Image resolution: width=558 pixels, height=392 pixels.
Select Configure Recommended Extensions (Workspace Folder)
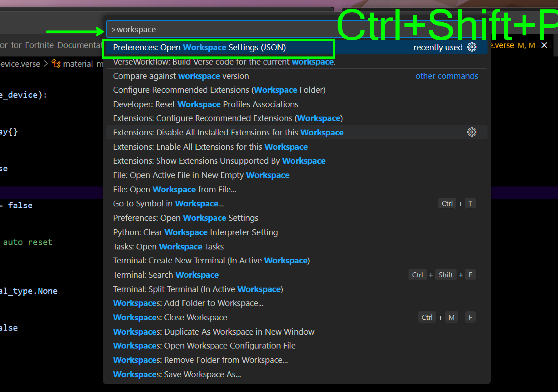219,90
